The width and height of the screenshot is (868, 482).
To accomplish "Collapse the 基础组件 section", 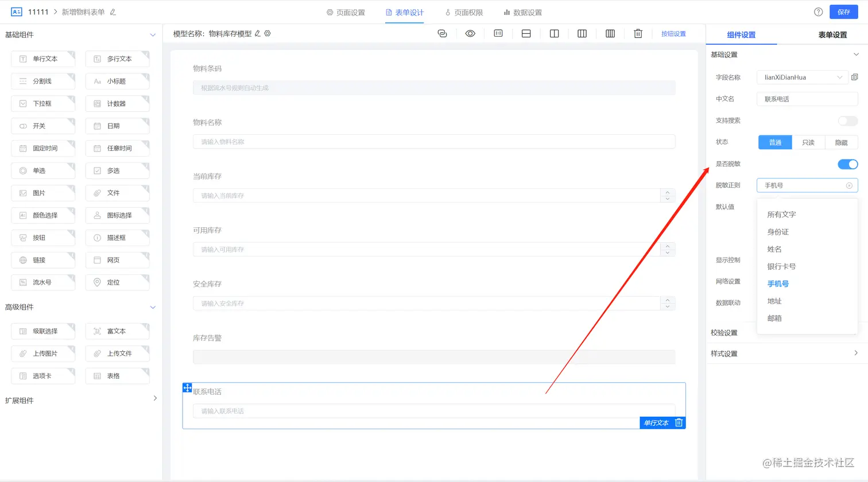I will click(153, 35).
